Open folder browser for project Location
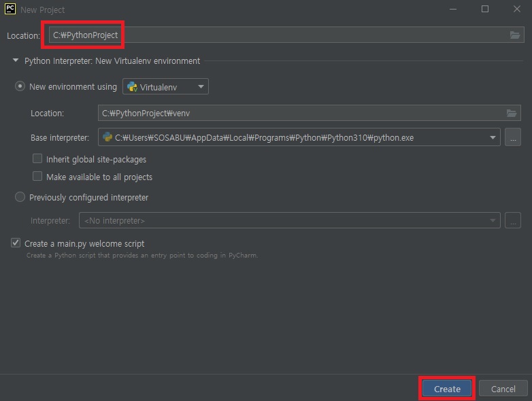Screen dimensions: 532x401 coord(515,35)
